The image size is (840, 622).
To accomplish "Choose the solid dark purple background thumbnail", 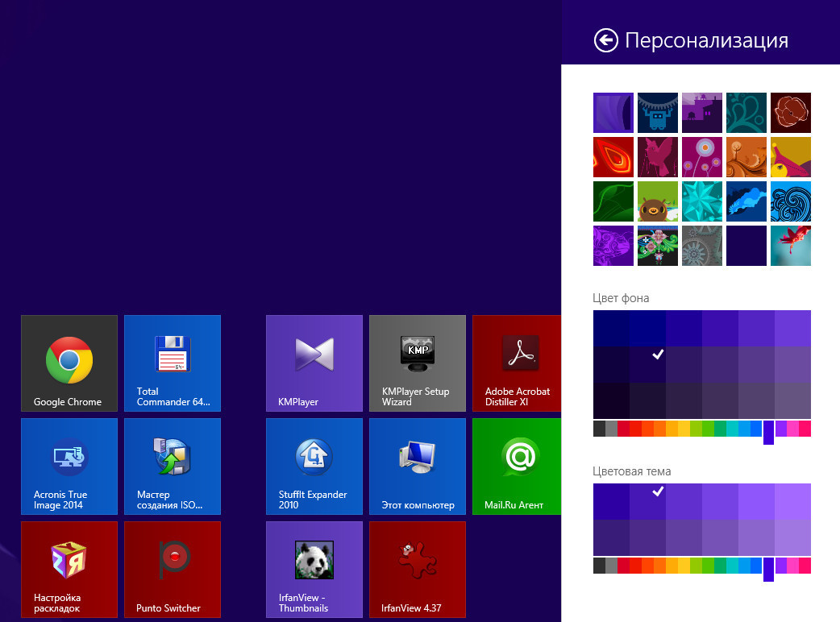I will pos(746,246).
